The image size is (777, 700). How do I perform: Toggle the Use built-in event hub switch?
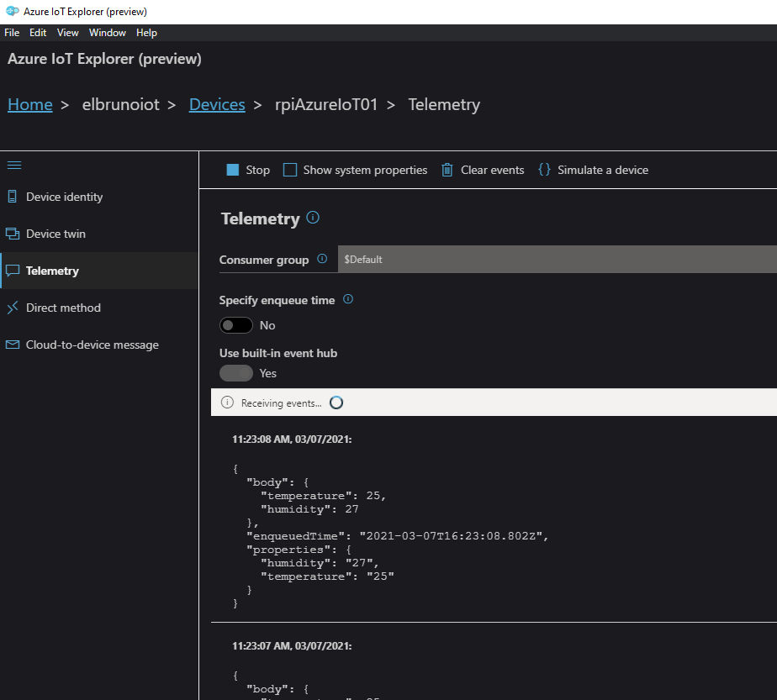coord(235,373)
